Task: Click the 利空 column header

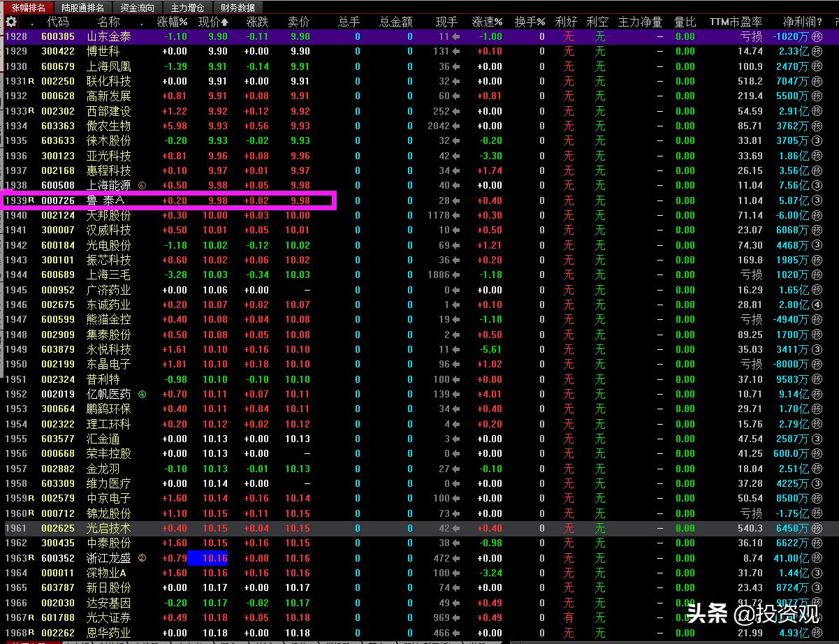Action: (x=597, y=22)
